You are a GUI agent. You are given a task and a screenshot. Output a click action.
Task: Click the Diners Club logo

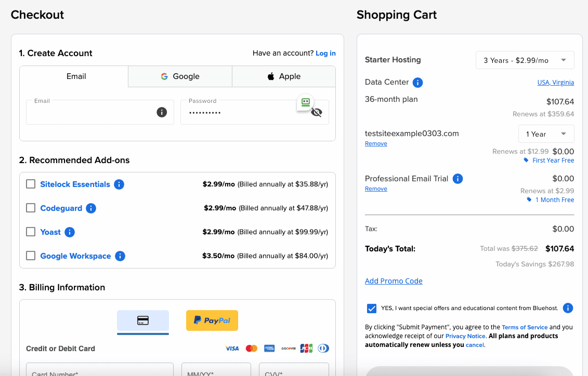pyautogui.click(x=323, y=348)
